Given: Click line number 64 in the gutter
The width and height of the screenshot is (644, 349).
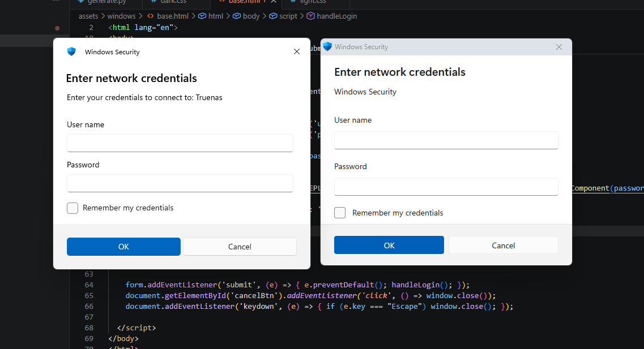Looking at the screenshot, I should click(x=89, y=285).
